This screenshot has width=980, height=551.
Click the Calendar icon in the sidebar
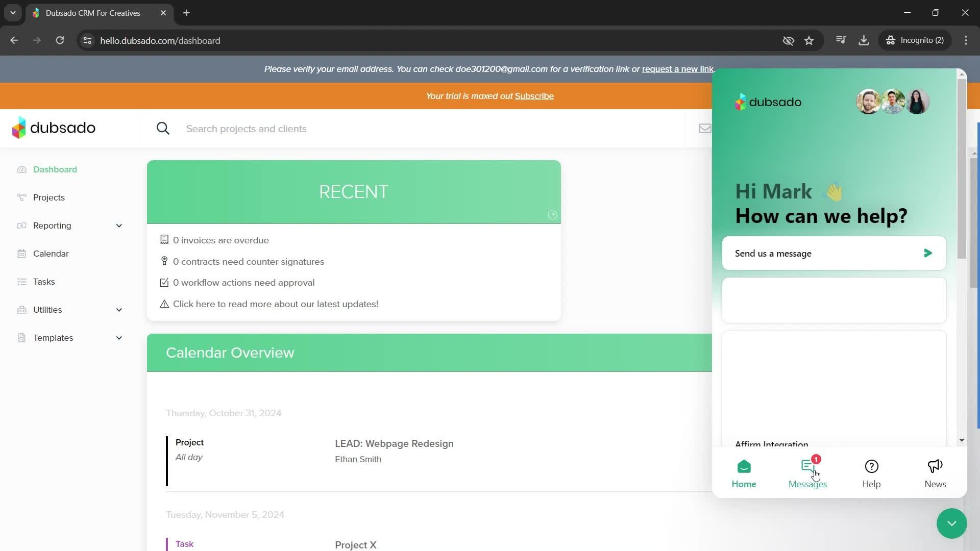tap(21, 254)
